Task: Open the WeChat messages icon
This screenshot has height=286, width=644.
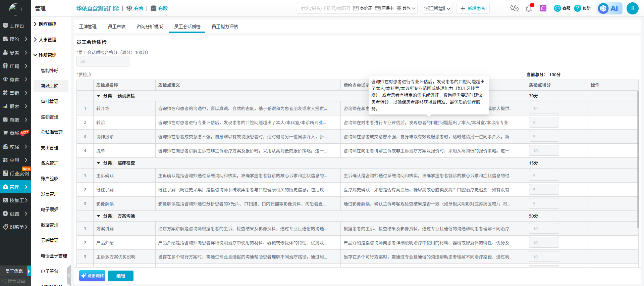Action: tap(514, 8)
